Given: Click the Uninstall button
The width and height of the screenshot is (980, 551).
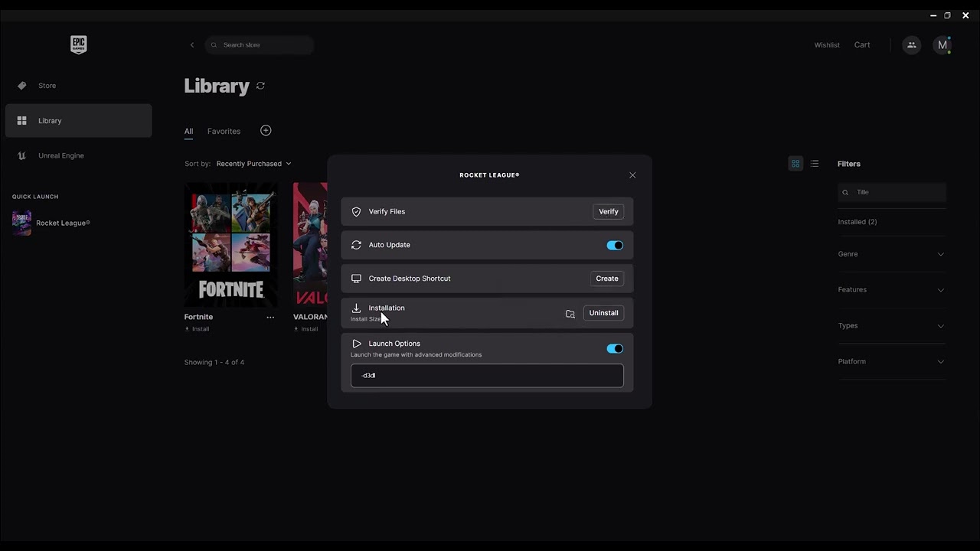Looking at the screenshot, I should tap(603, 313).
